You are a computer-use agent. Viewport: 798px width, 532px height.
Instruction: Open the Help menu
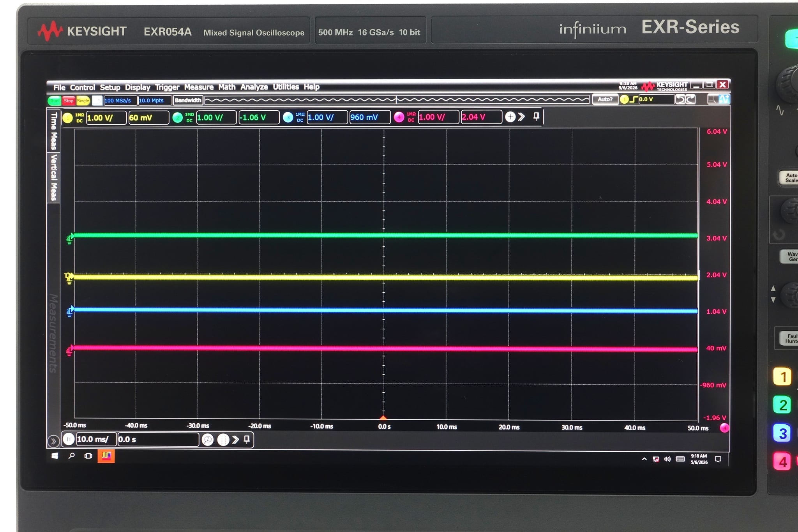(312, 87)
